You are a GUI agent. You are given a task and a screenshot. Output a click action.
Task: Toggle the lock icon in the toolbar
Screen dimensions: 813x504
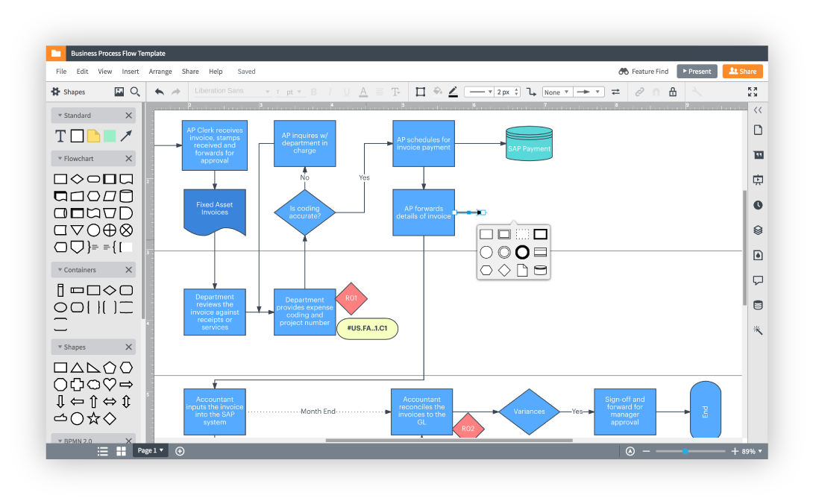point(673,92)
